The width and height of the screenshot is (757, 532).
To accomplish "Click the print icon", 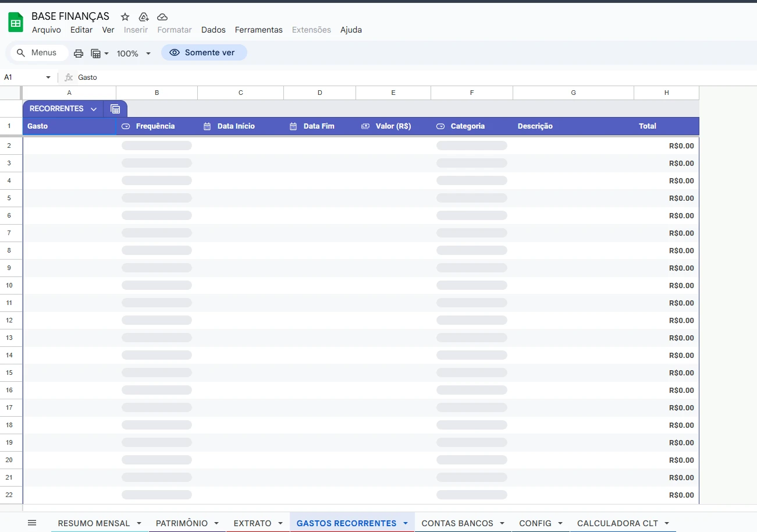I will tap(79, 54).
